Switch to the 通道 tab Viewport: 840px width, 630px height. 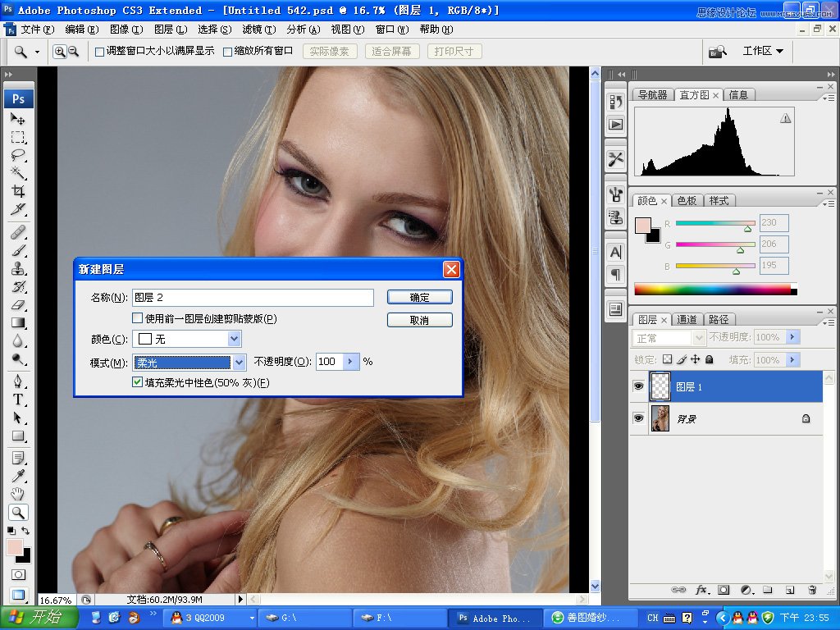687,319
